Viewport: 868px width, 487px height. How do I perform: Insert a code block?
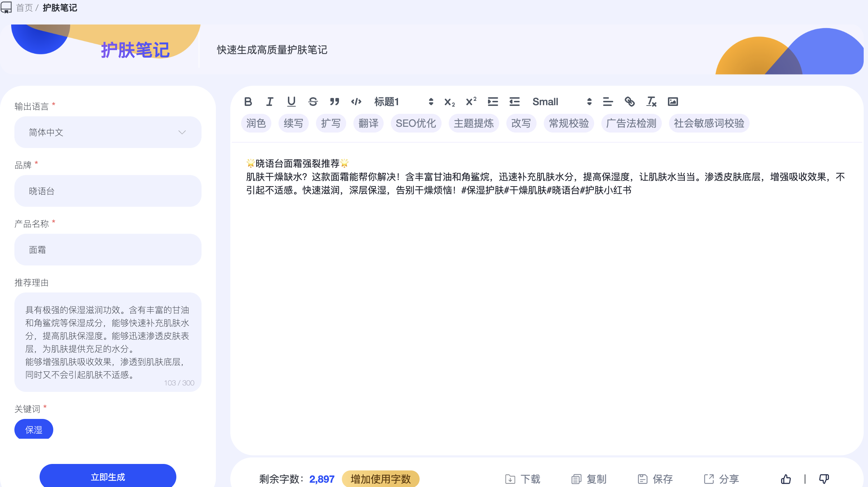click(x=356, y=102)
